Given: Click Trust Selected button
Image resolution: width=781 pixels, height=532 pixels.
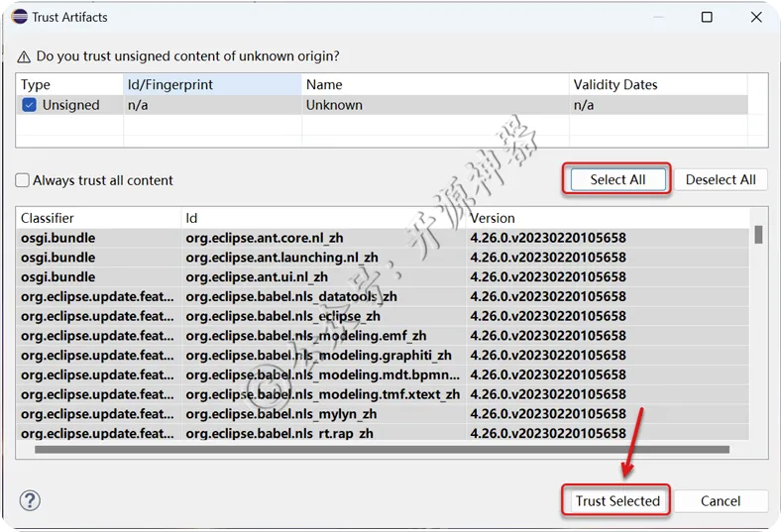Looking at the screenshot, I should click(617, 500).
